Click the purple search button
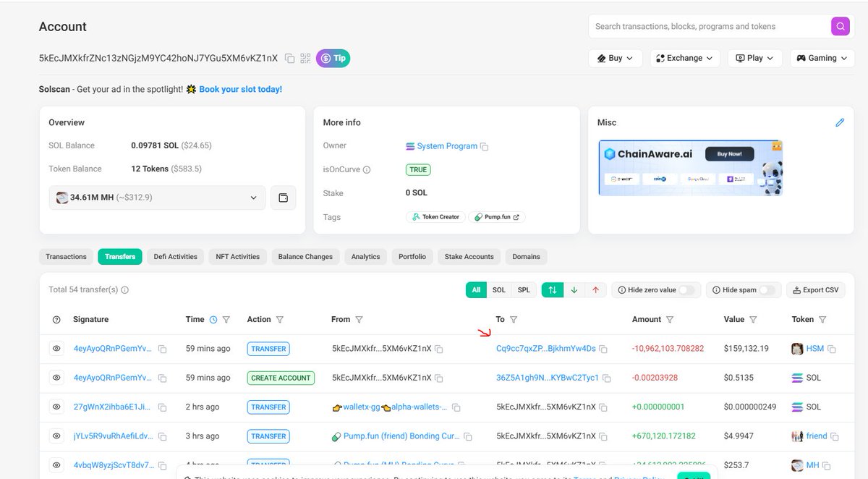The width and height of the screenshot is (868, 479). tap(840, 27)
